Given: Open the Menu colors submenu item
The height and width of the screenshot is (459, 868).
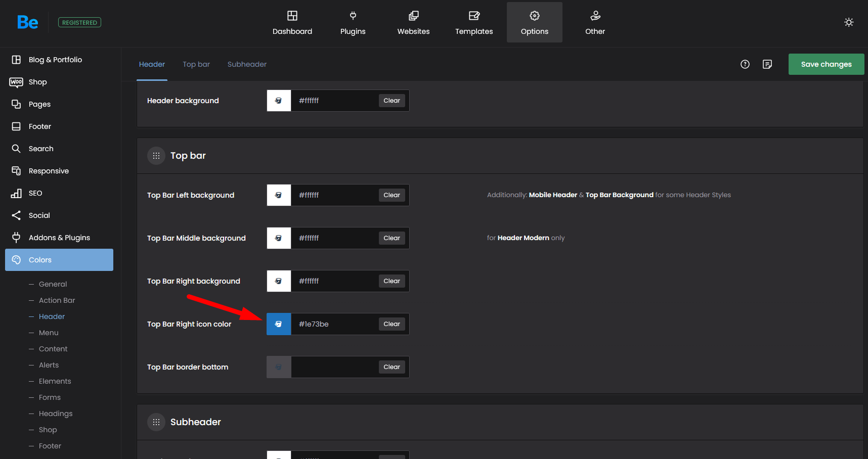Looking at the screenshot, I should pyautogui.click(x=49, y=333).
